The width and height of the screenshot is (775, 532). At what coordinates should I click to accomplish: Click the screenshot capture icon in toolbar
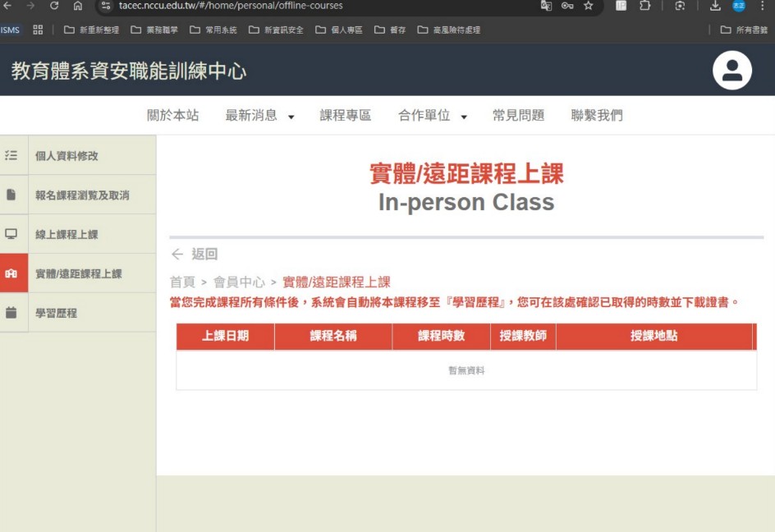680,6
